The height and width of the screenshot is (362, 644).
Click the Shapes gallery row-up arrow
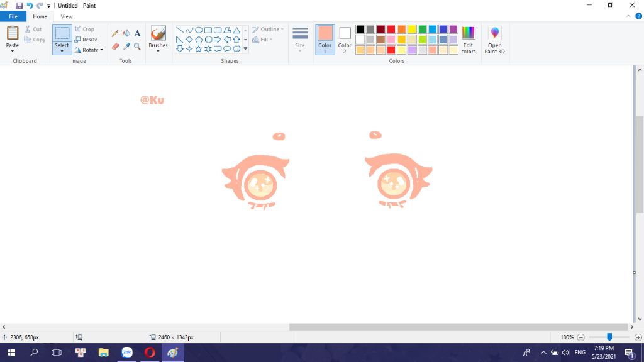coord(245,30)
